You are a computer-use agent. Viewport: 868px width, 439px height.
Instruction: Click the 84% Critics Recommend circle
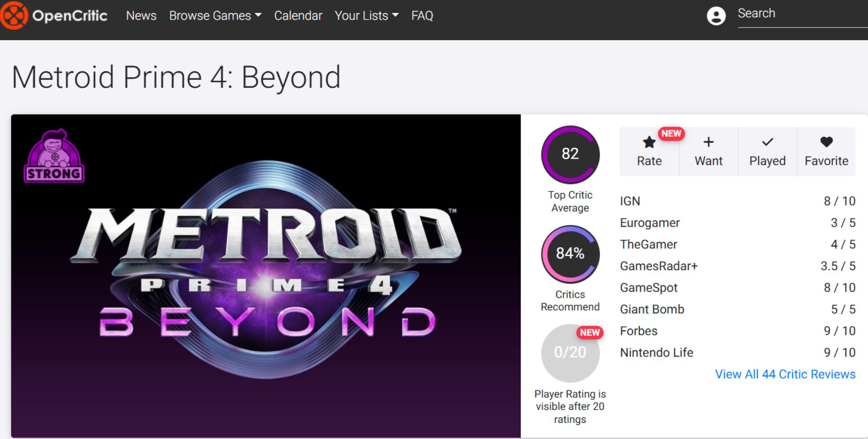coord(570,254)
